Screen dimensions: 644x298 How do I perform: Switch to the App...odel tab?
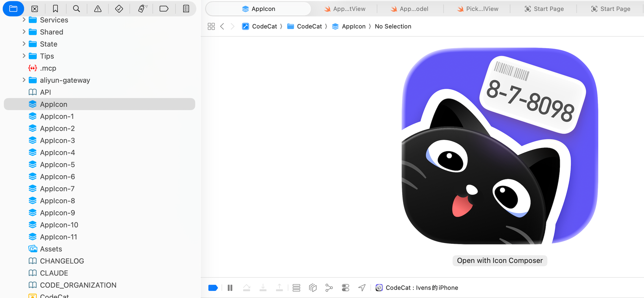tap(410, 9)
